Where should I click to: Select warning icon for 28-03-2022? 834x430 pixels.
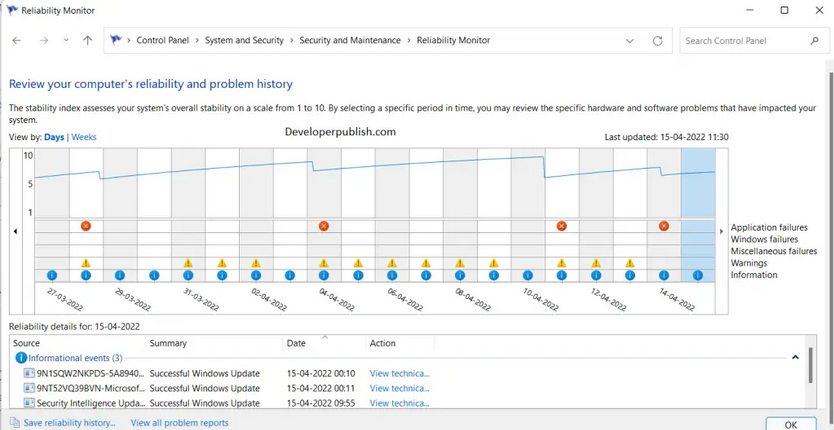tap(86, 263)
